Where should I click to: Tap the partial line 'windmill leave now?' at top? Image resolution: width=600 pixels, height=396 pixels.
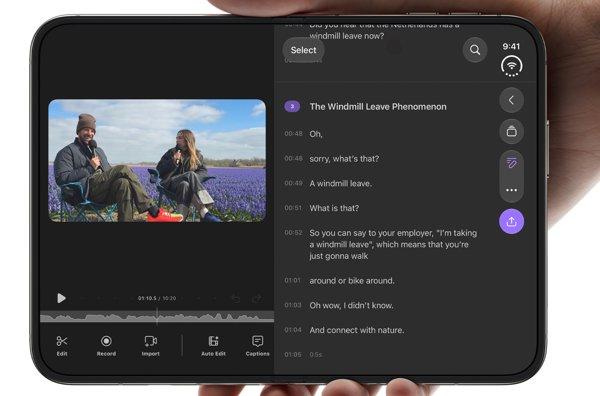[x=346, y=36]
